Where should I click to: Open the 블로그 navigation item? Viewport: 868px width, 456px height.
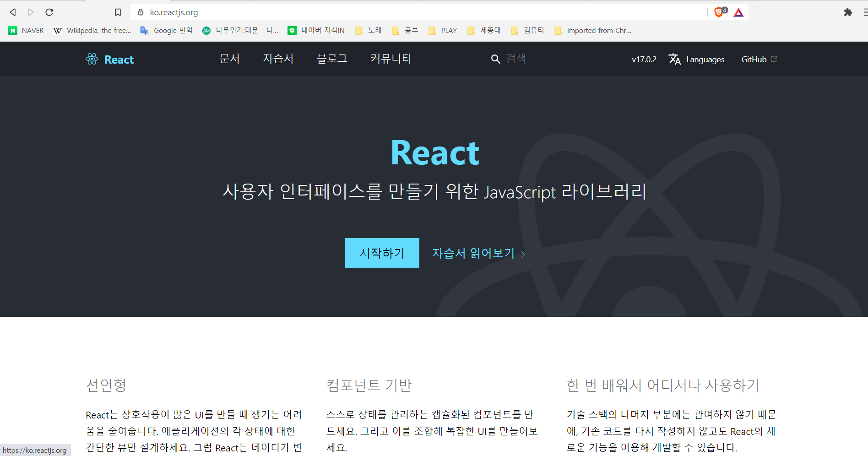[332, 59]
